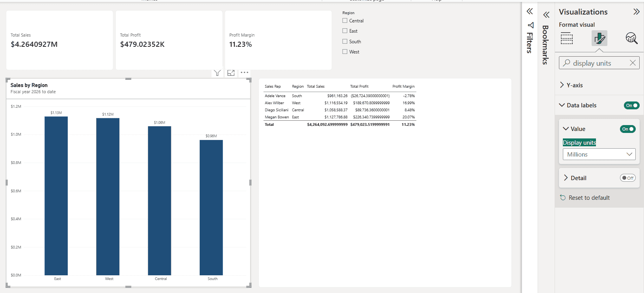Check the West region checkbox

pyautogui.click(x=345, y=52)
